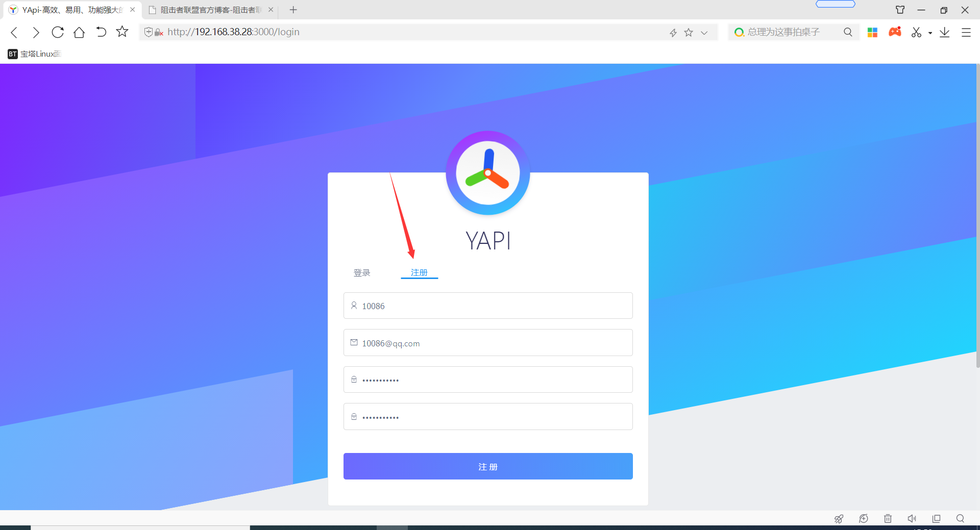
Task: Click the blue pill indicator in title bar
Action: [836, 4]
